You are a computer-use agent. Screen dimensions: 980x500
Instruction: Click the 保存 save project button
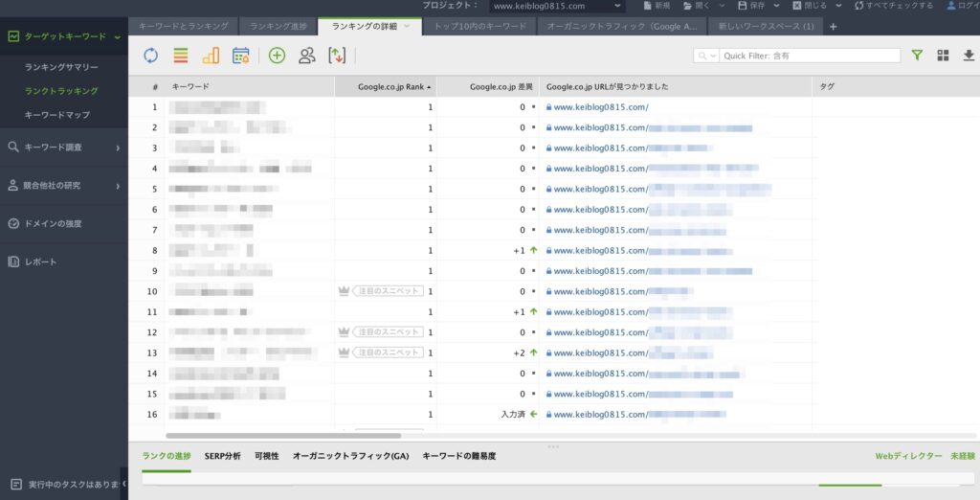[x=751, y=6]
